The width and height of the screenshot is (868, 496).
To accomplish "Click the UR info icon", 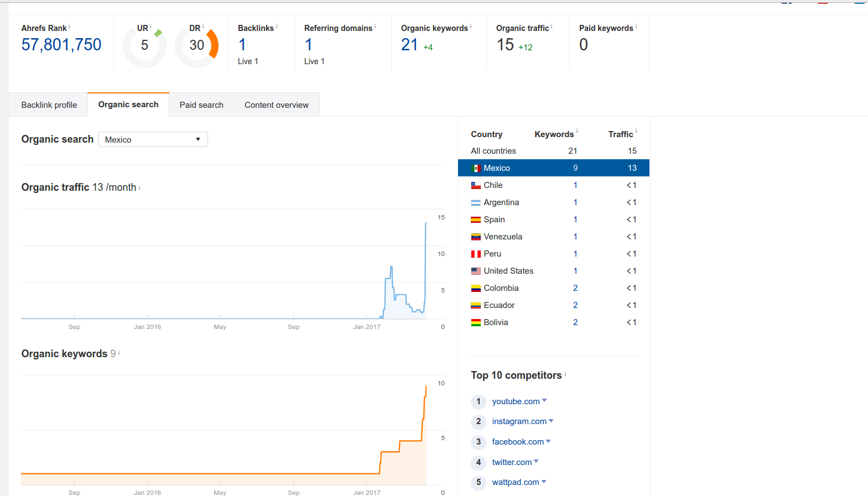I will (150, 26).
